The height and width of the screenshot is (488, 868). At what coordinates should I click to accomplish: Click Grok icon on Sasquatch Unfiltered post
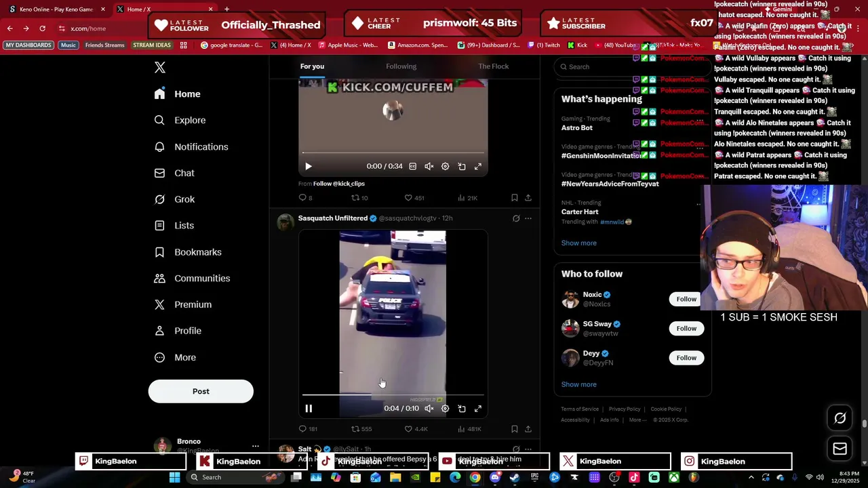coord(516,218)
